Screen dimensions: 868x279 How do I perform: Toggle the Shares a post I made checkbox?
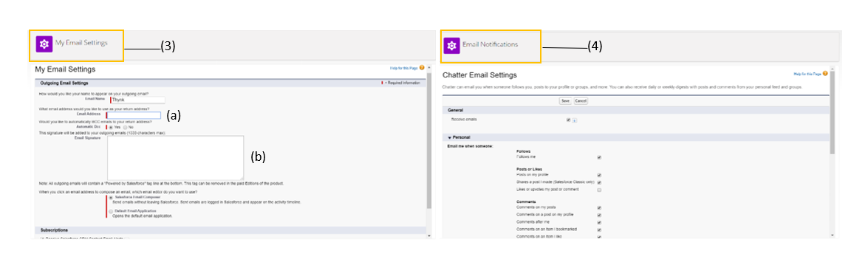(x=599, y=183)
